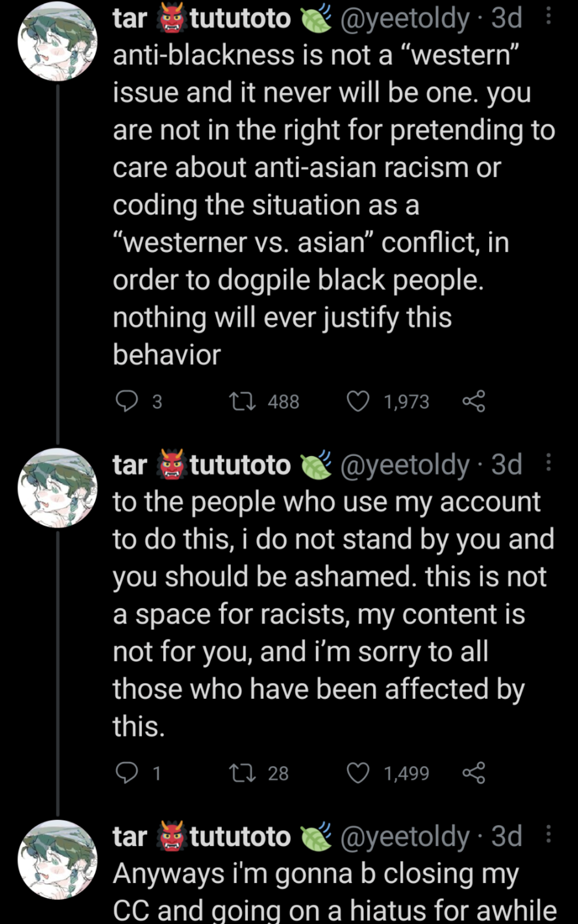Screen dimensions: 578x924
Task: View the 3d timestamp on second tweet
Action: pyautogui.click(x=506, y=464)
